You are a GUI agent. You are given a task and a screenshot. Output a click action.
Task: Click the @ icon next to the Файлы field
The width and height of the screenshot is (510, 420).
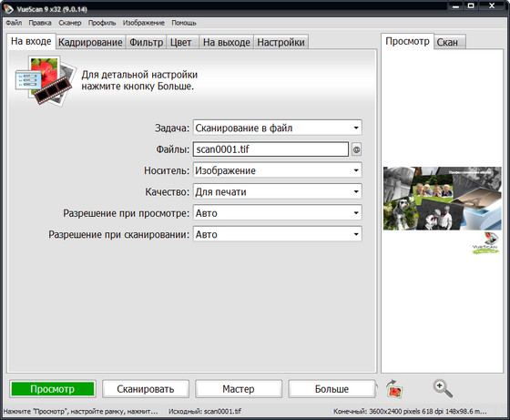356,149
